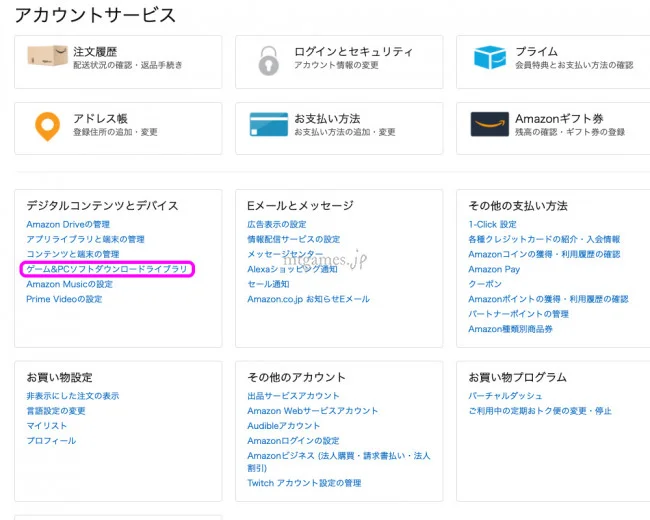Open the お支払い方法 card title
Screen dimensions: 650x520
(x=327, y=119)
